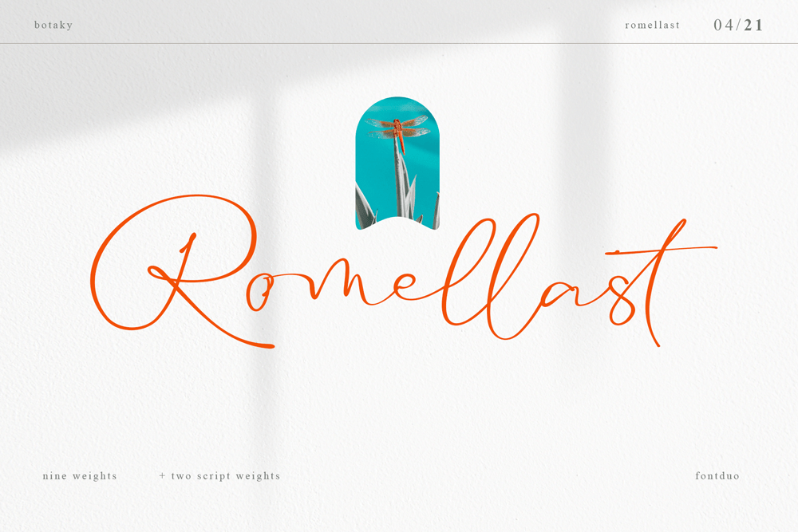Click the slash between 04 and 21
This screenshot has width=798, height=532.
[740, 25]
